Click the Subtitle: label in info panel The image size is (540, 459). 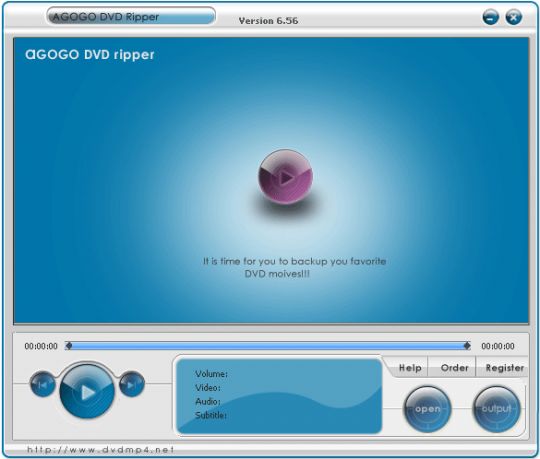click(x=211, y=415)
